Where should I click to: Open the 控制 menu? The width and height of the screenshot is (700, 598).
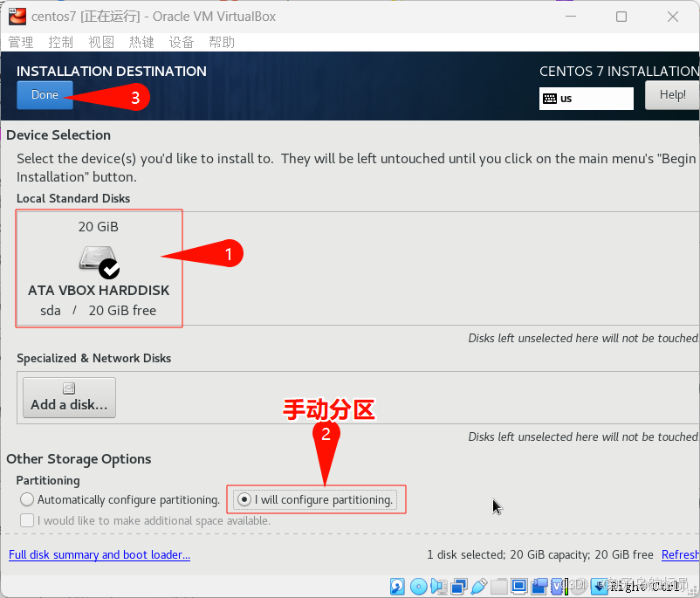tap(61, 43)
